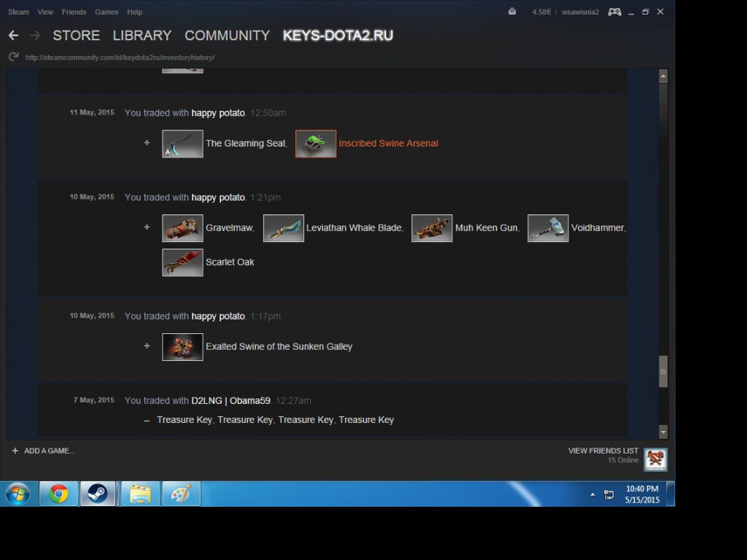The width and height of the screenshot is (747, 560).
Task: Open the KEYS-DOTA2.RU profile tab
Action: (338, 35)
